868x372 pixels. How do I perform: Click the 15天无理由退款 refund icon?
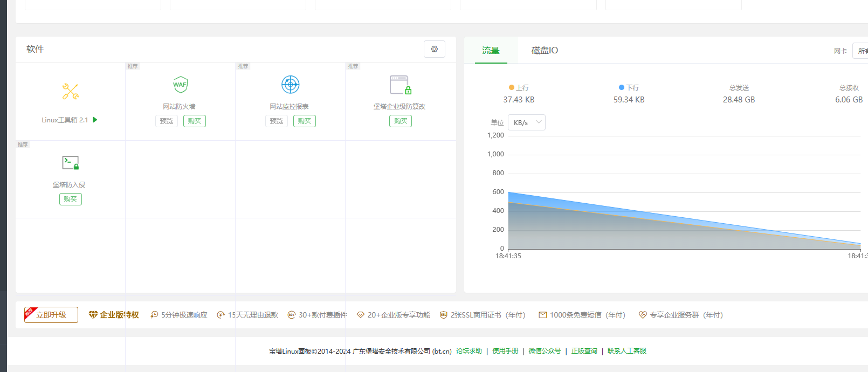point(221,315)
